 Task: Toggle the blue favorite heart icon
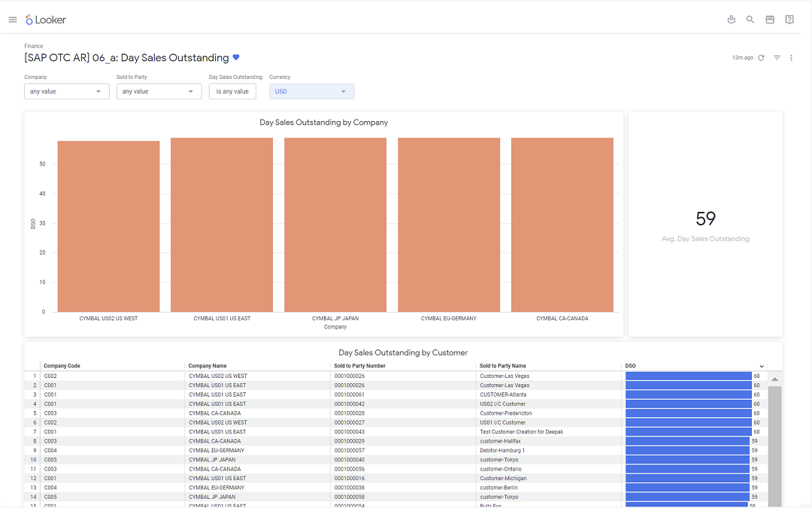coord(236,57)
